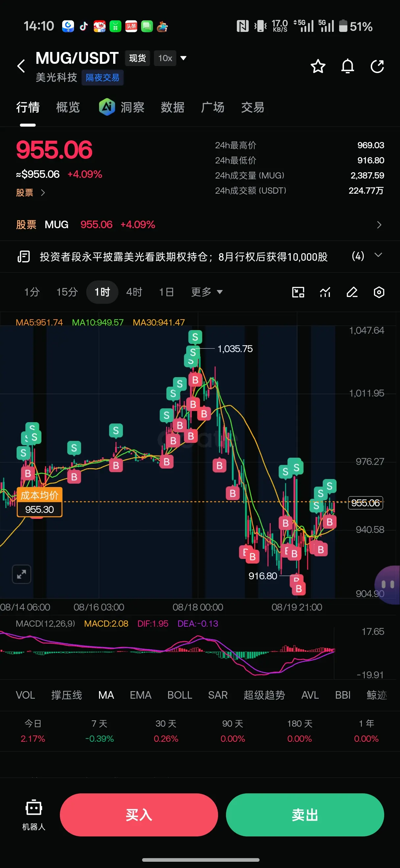Image resolution: width=400 pixels, height=868 pixels.
Task: Toggle the BOLL indicator
Action: (x=180, y=695)
